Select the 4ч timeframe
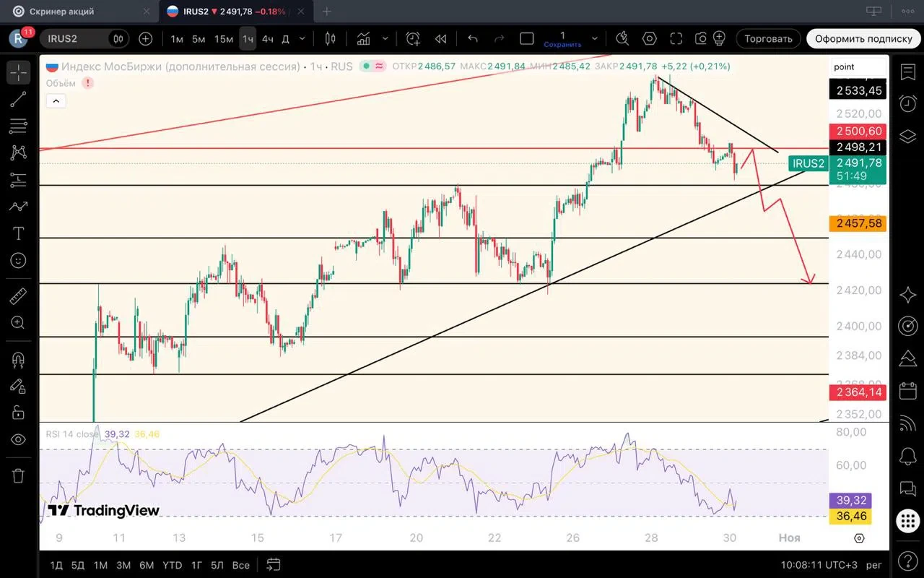 point(268,39)
